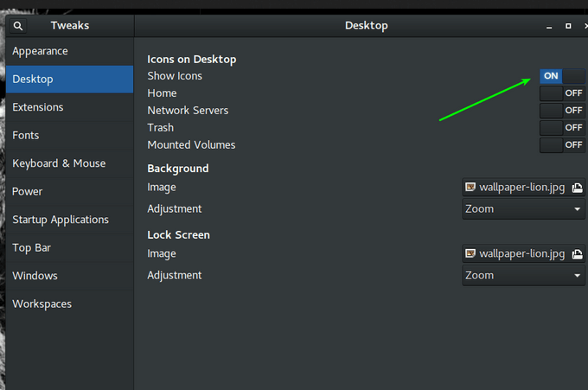The image size is (588, 390).
Task: Toggle Trash icon switch on
Action: point(562,128)
